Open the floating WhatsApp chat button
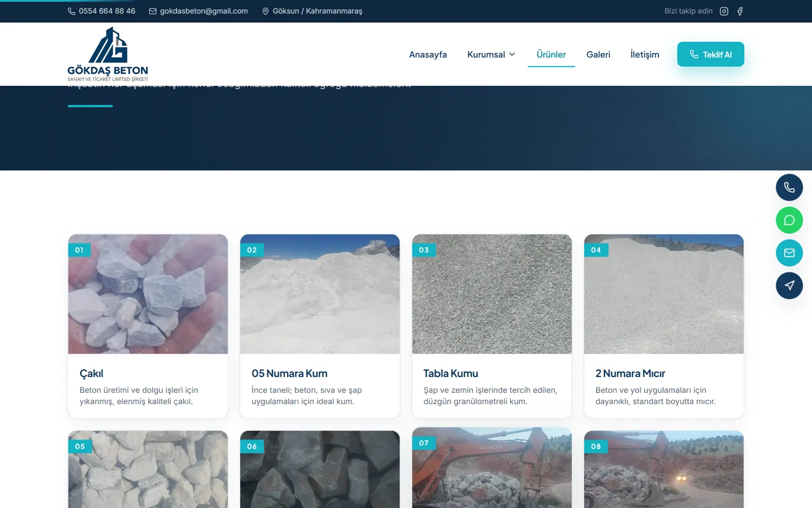Viewport: 812px width, 508px height. click(789, 220)
